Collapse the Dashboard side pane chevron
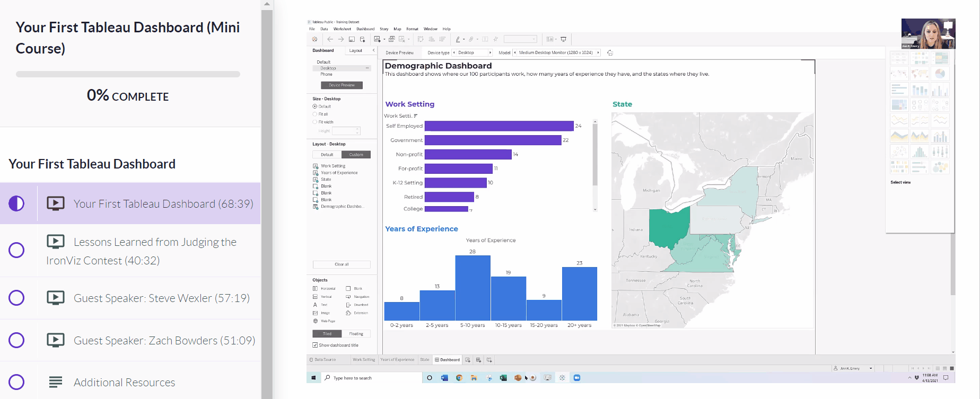 (x=373, y=50)
